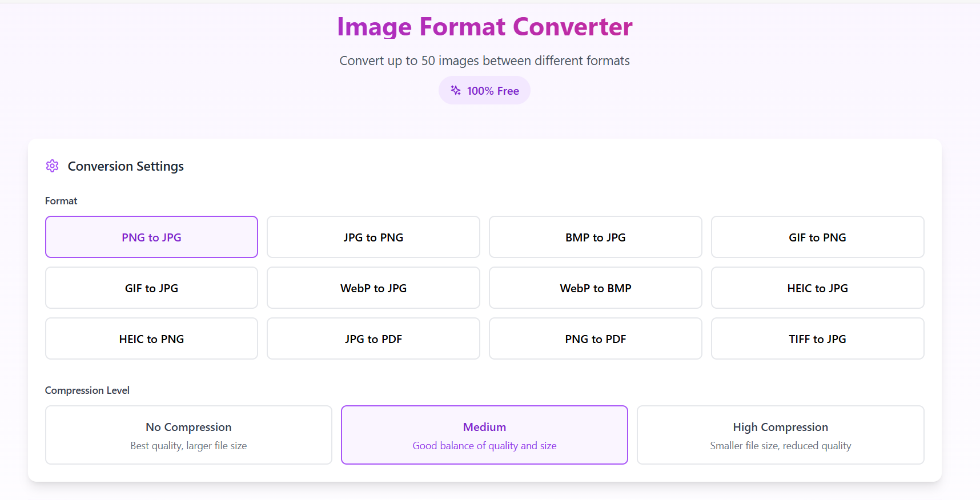
Task: Click the Image Format Converter title
Action: point(484,27)
